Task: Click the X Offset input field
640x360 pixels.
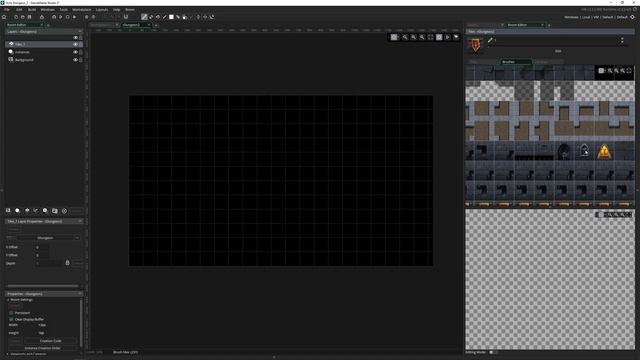Action: click(x=42, y=247)
